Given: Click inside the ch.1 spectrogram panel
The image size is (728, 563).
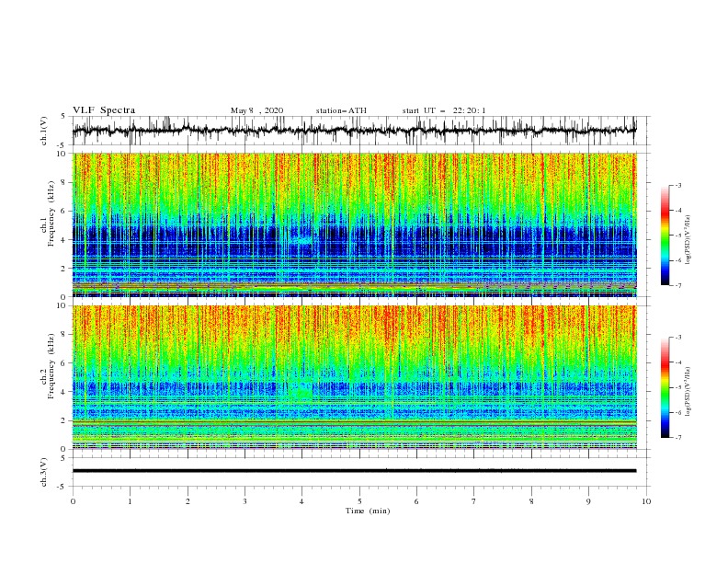Looking at the screenshot, I should pyautogui.click(x=354, y=224).
